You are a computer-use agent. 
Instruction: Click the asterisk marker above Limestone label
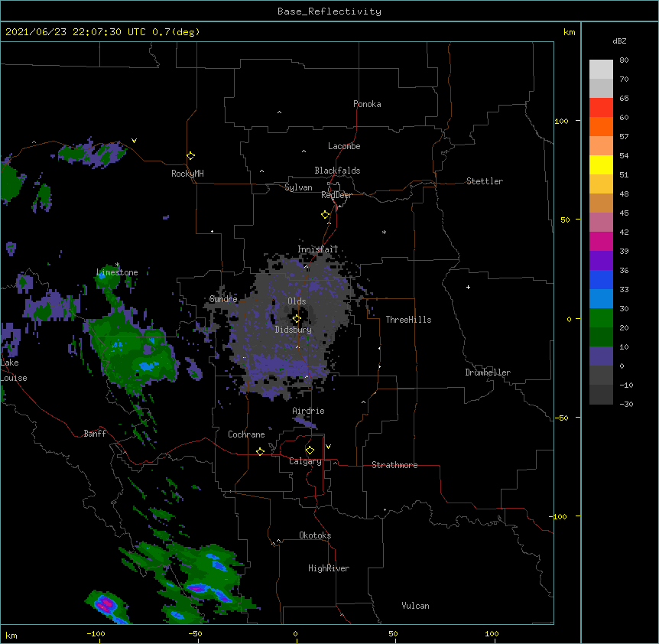coord(117,265)
